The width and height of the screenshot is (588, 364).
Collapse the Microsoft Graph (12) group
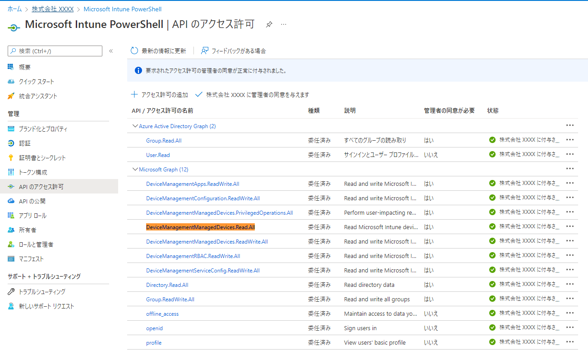coord(134,169)
